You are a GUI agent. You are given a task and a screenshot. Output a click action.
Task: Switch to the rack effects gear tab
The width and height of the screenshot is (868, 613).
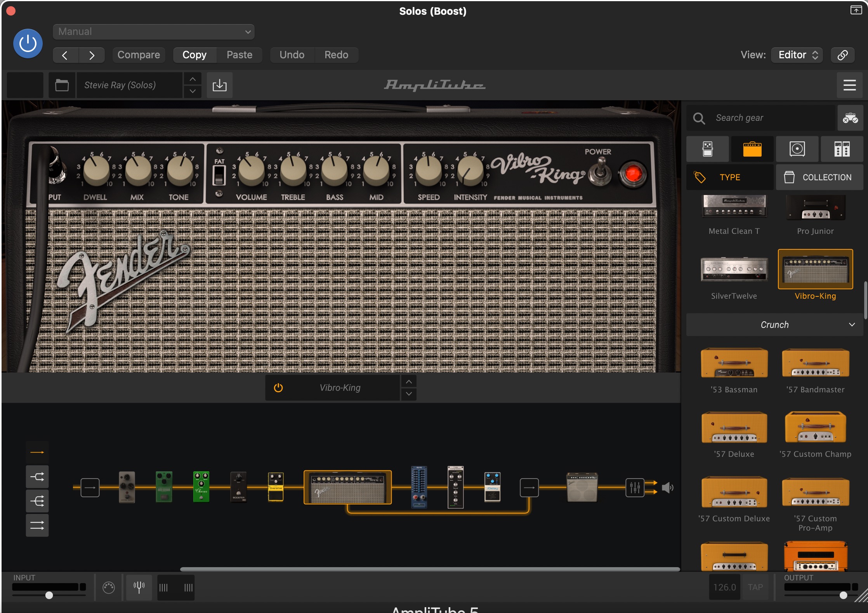[x=842, y=149]
